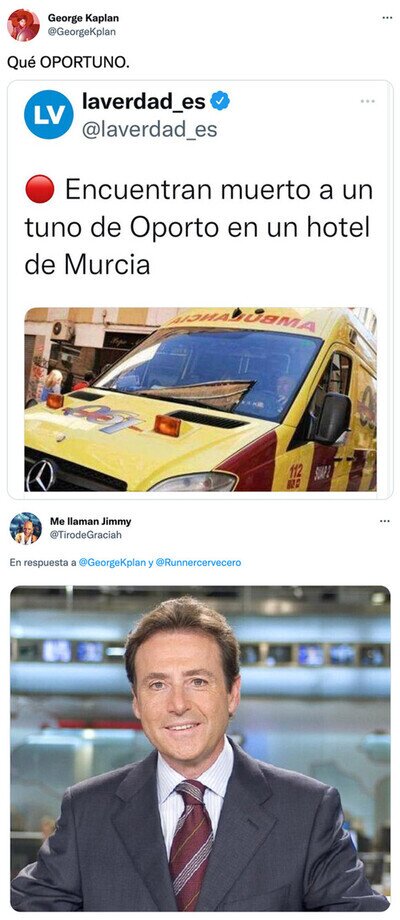Open the laverdad_es account name

[144, 102]
